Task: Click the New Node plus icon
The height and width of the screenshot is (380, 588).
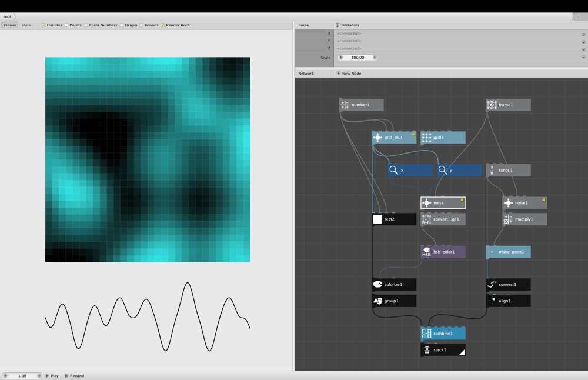Action: coord(338,74)
